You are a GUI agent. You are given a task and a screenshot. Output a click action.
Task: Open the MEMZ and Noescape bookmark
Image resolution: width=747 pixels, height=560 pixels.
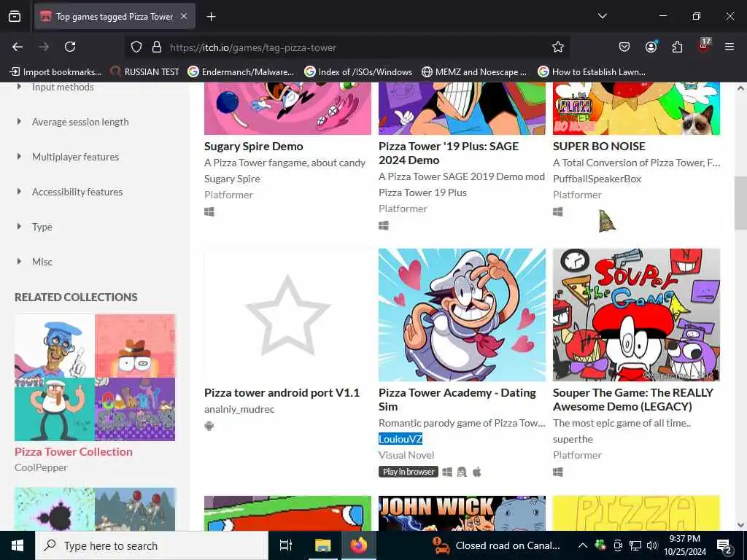[x=474, y=72]
